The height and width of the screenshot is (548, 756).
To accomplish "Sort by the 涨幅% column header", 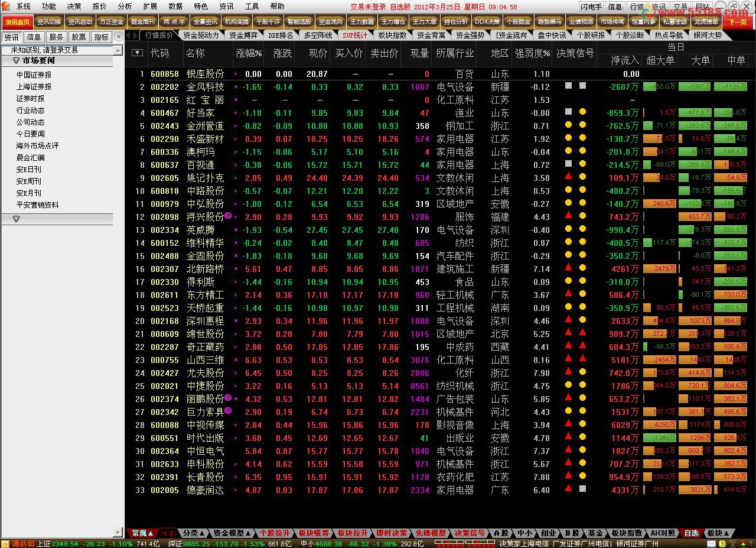I will (x=249, y=53).
